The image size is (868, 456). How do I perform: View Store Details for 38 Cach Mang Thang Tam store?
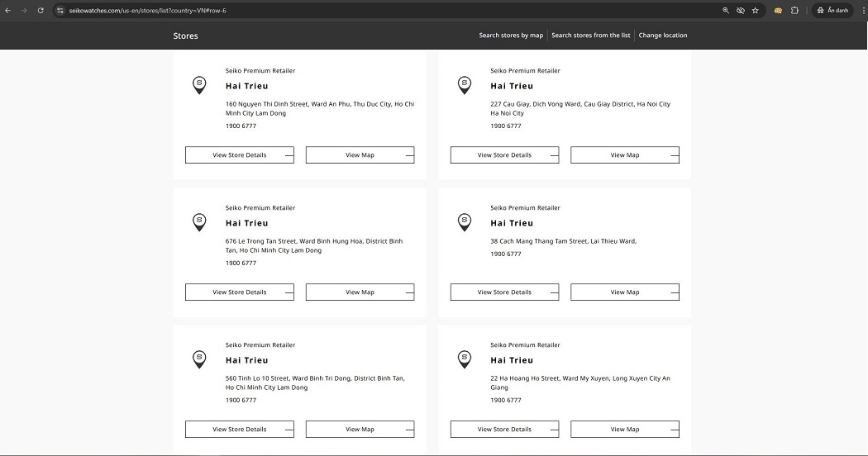505,292
